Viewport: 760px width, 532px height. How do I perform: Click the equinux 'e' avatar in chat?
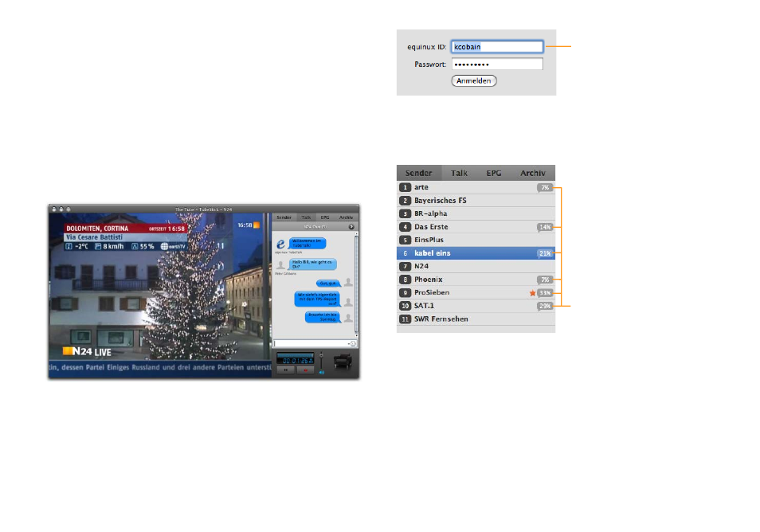click(x=280, y=244)
